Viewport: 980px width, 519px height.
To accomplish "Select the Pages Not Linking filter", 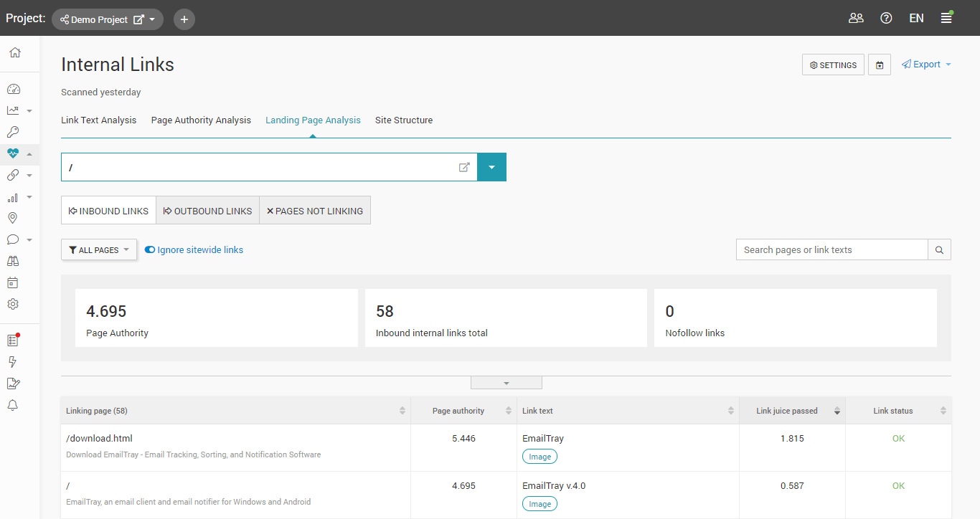I will 314,211.
